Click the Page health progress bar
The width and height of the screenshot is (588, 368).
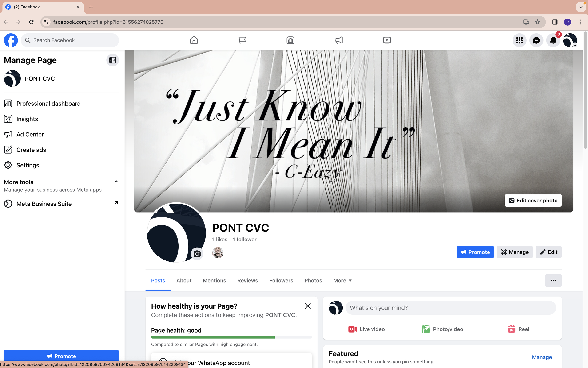click(231, 337)
